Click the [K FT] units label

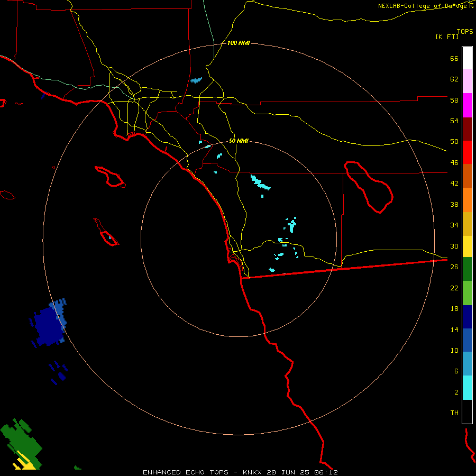tap(447, 37)
